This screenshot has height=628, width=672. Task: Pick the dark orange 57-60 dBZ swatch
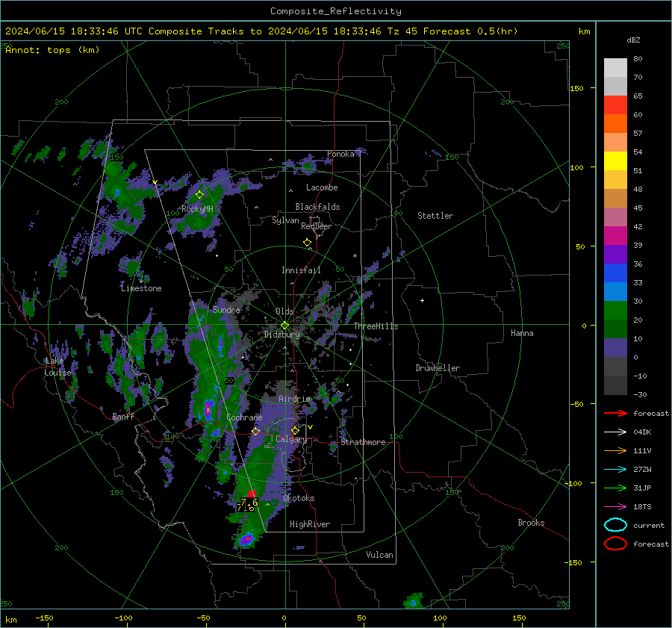coord(615,124)
